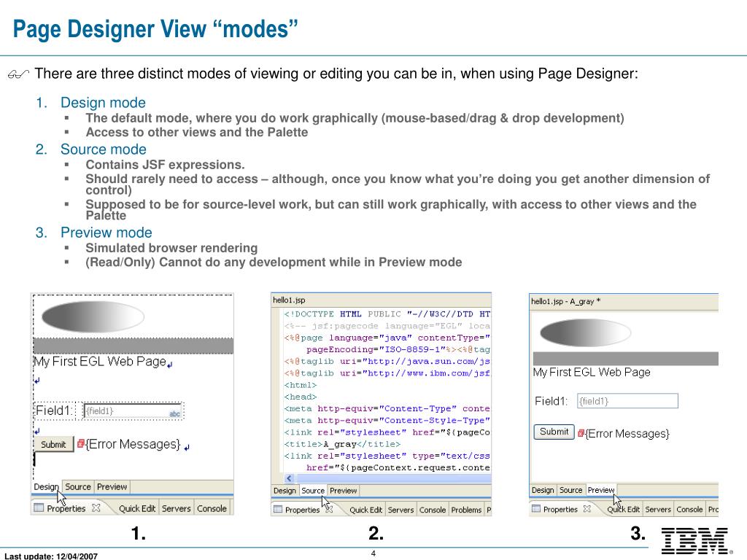Open the Servers view in screenshot 2
The width and height of the screenshot is (747, 560).
400,510
